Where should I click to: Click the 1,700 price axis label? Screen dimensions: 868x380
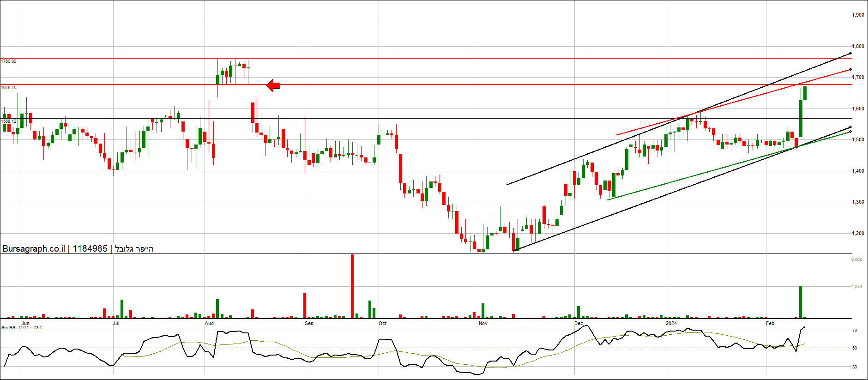(858, 77)
